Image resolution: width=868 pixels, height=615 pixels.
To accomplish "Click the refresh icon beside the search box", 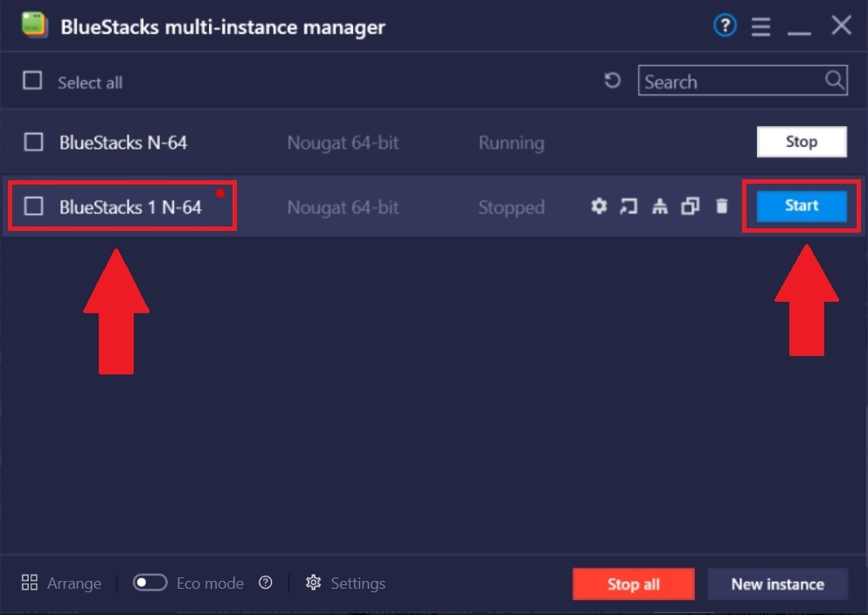I will tap(613, 81).
